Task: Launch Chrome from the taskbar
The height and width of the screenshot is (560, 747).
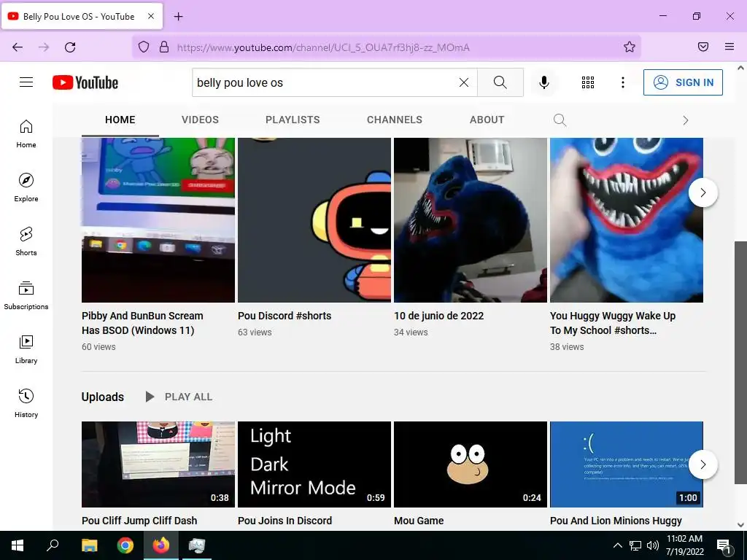Action: pos(125,545)
